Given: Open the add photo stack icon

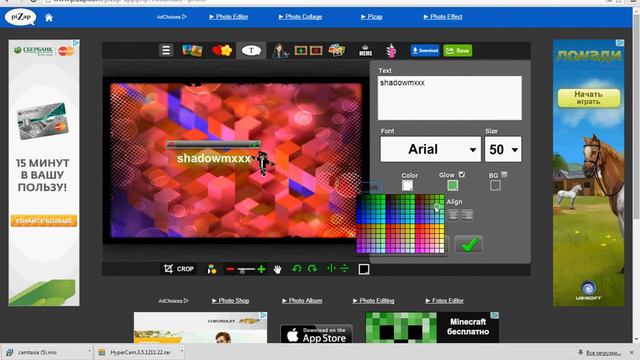Looking at the screenshot, I should click(x=337, y=50).
